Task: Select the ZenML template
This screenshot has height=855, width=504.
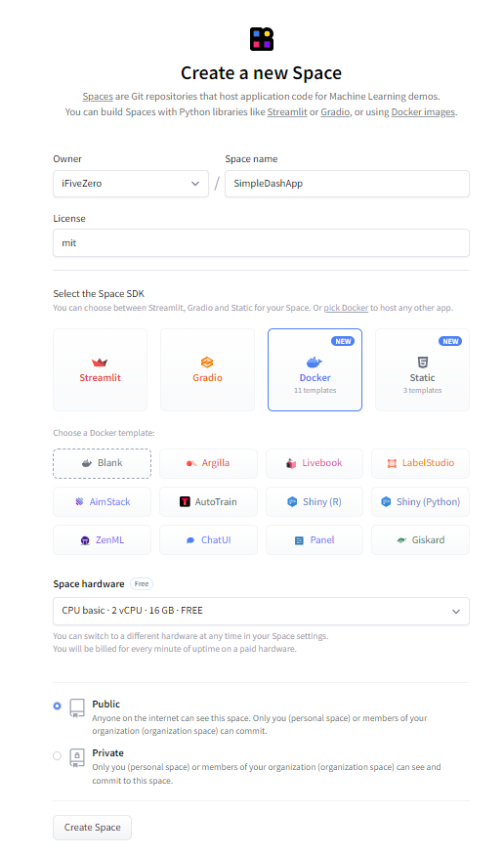Action: [102, 539]
